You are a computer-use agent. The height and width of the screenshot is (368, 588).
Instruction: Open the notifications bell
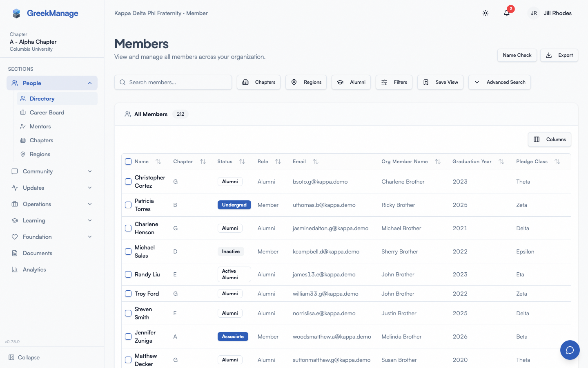pos(507,13)
